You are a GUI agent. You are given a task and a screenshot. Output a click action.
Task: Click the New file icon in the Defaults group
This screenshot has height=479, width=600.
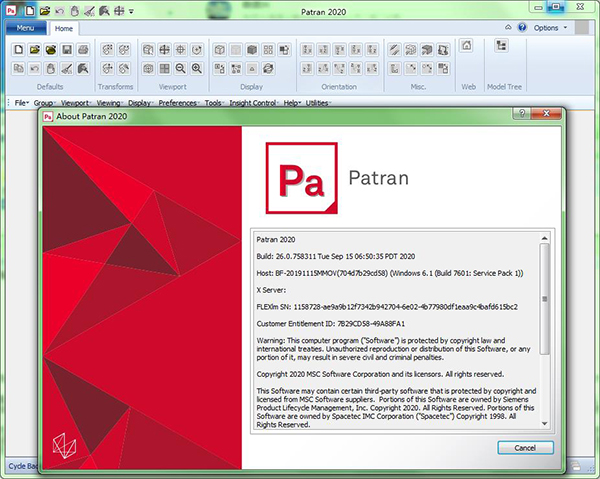click(18, 50)
